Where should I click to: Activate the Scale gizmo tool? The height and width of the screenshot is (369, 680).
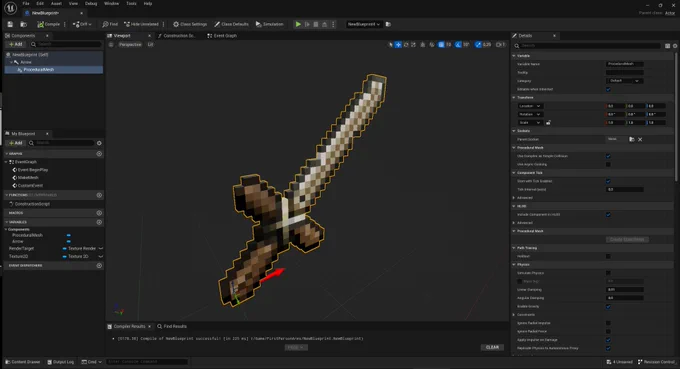point(413,45)
